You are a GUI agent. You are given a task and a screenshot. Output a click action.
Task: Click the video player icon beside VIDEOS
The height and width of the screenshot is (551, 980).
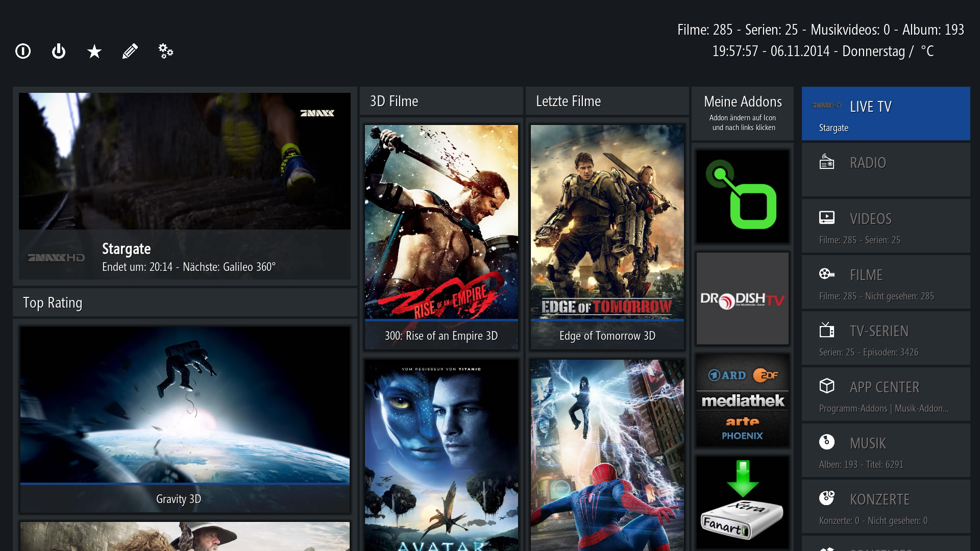pos(827,218)
